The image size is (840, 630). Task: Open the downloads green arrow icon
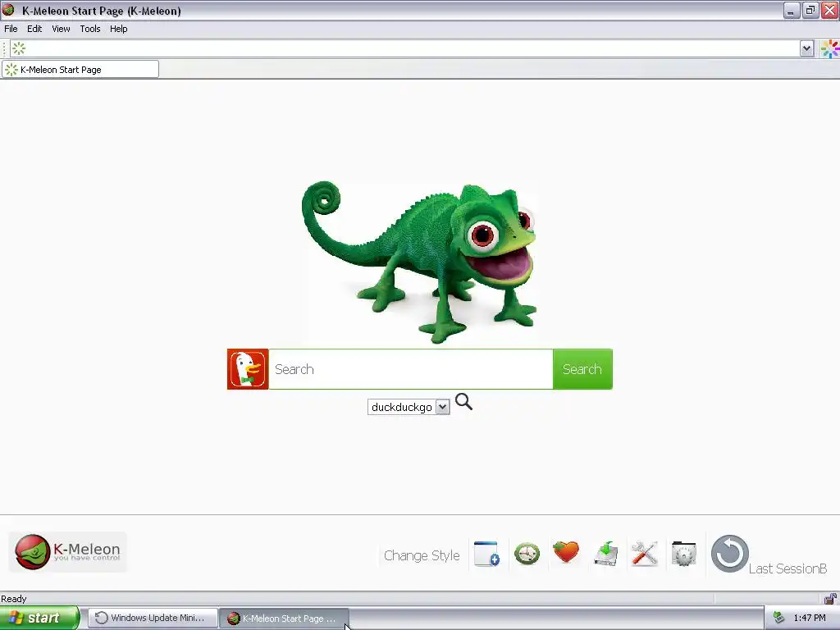coord(606,554)
